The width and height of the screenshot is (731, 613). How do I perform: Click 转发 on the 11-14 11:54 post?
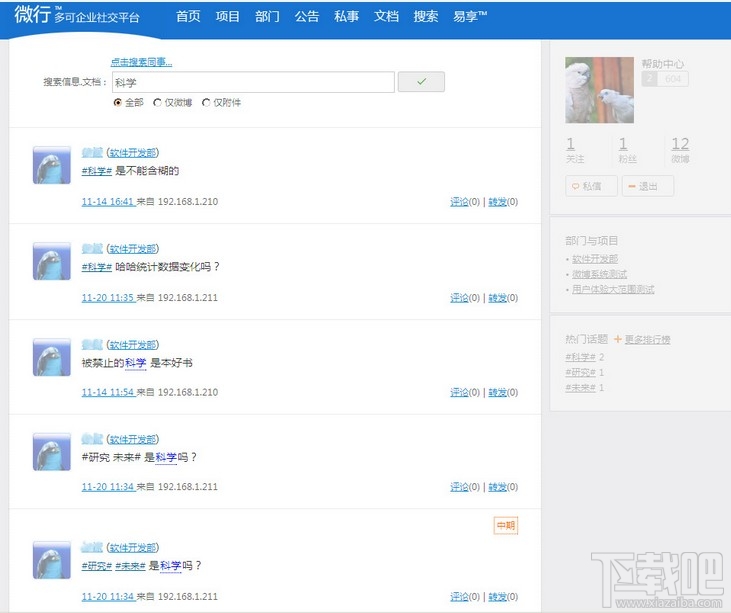coord(497,393)
